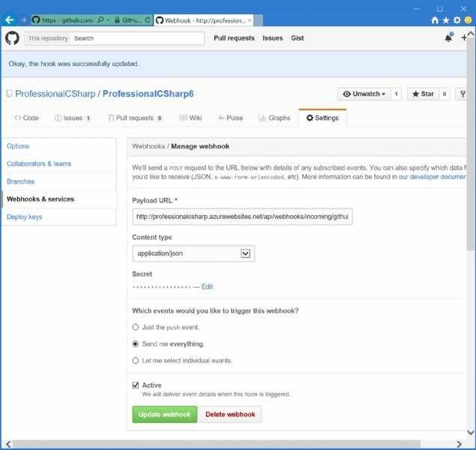The width and height of the screenshot is (476, 450).
Task: Click the horizontal scrollbar thumb
Action: tap(217, 444)
